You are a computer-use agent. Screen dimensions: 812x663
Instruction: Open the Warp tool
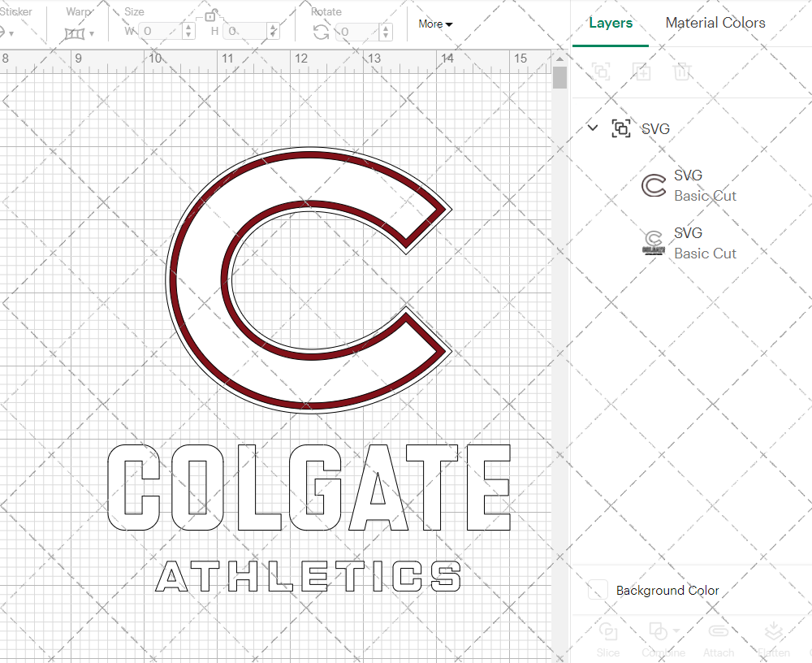click(74, 33)
